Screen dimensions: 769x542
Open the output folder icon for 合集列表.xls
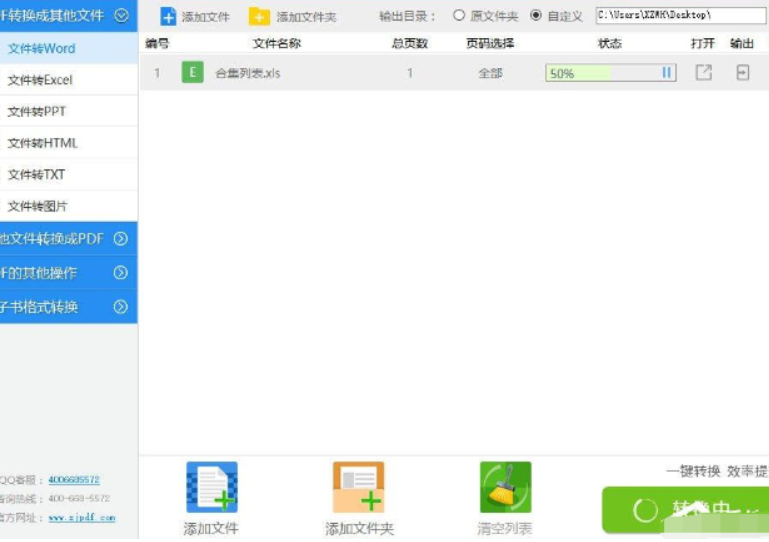coord(743,73)
